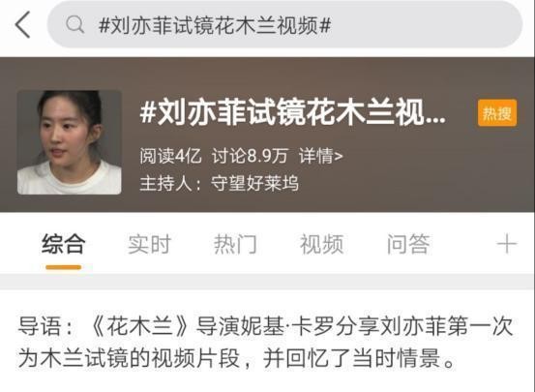Screen dimensions: 535x392
Task: Tap the orange 热搜 badge
Action: (x=497, y=113)
